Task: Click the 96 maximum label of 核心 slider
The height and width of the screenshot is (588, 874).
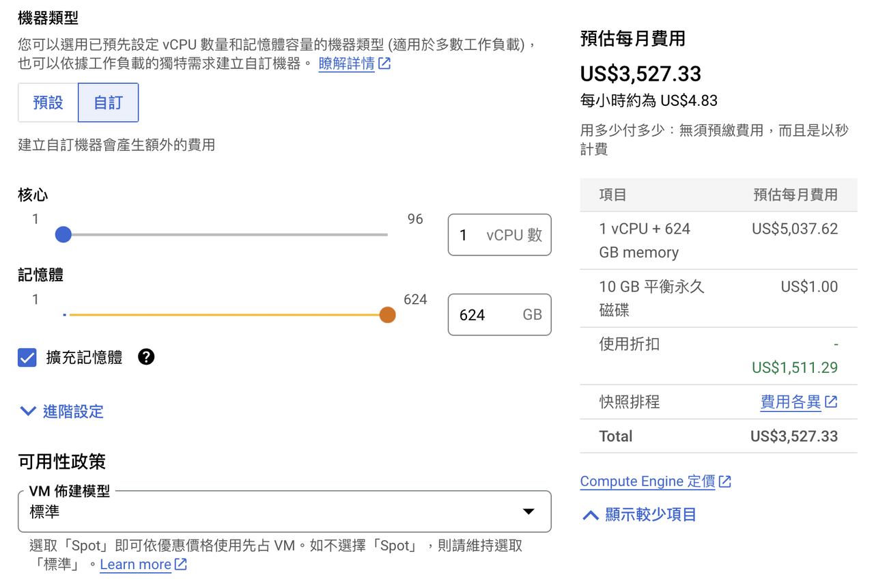Action: [x=415, y=219]
